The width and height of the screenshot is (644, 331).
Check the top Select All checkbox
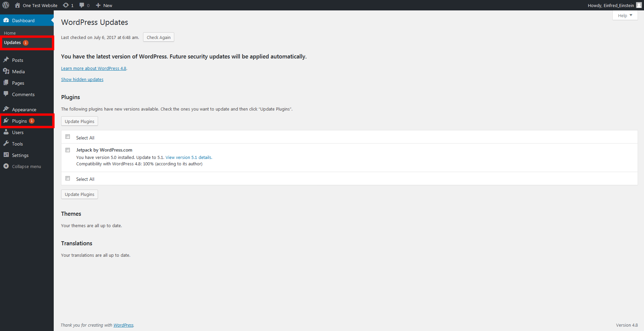(68, 137)
